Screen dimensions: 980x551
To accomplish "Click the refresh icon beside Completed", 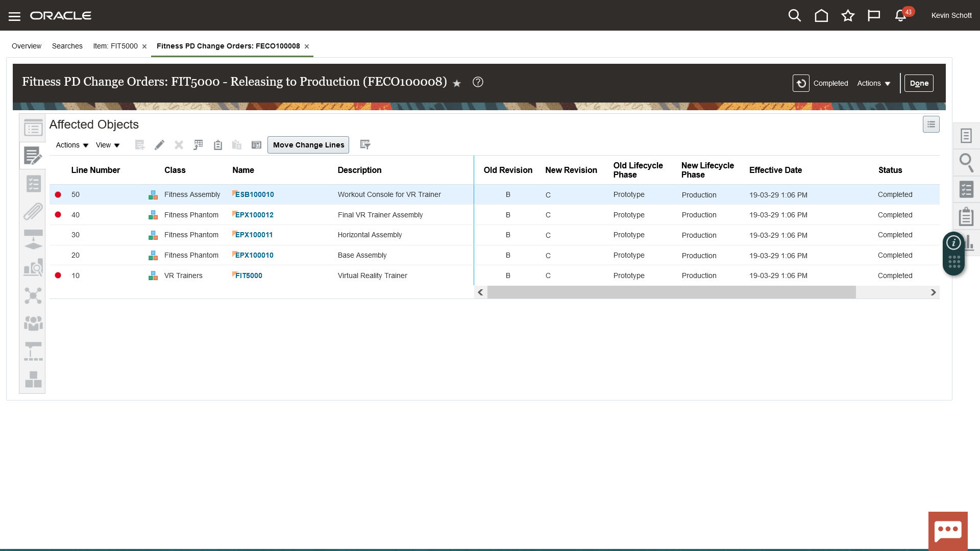I will click(x=801, y=83).
